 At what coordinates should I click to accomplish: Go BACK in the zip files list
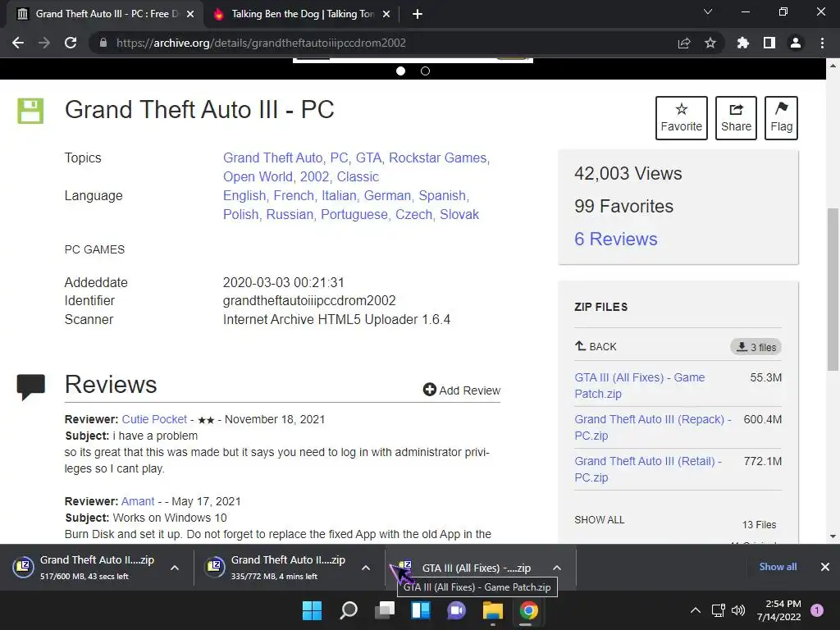coord(596,347)
